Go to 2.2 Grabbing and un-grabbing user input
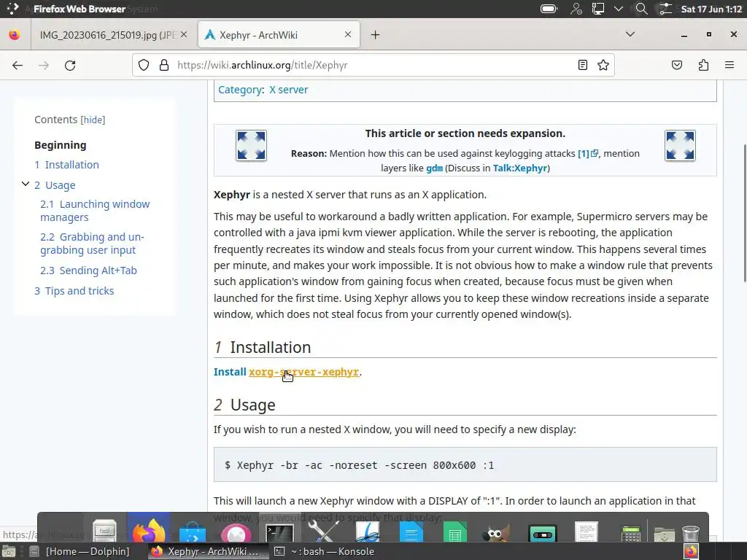The height and width of the screenshot is (560, 747). 92,244
